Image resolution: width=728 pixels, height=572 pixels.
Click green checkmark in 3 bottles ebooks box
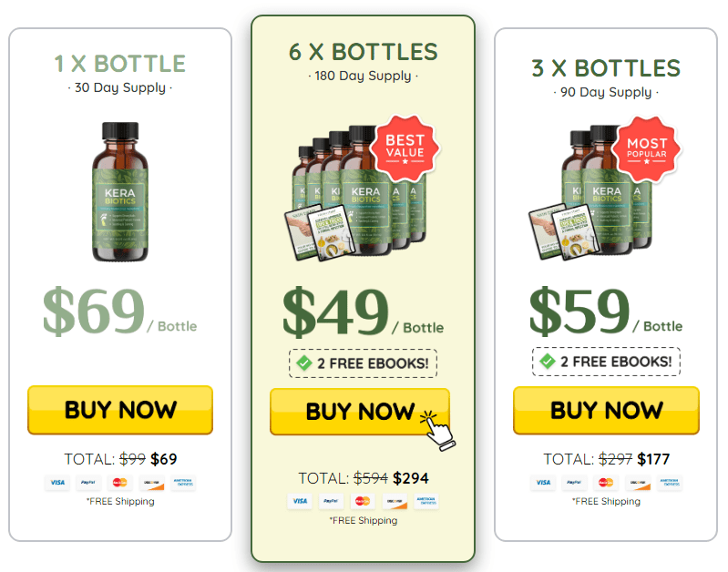pyautogui.click(x=548, y=362)
